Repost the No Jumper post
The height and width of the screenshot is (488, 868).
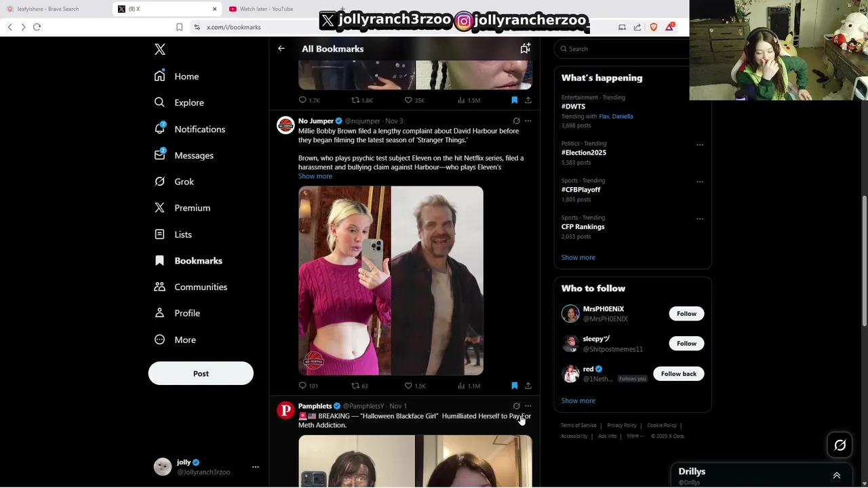(x=359, y=386)
